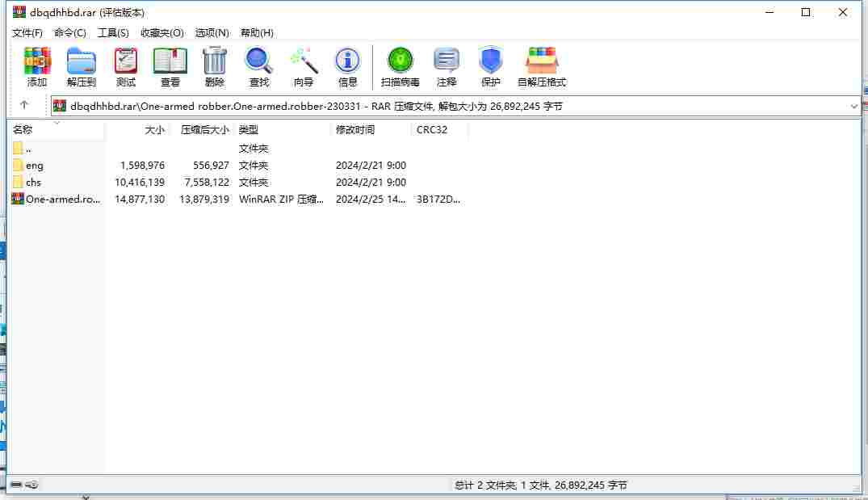Click the status bar total summary text
The width and height of the screenshot is (868, 500).
[x=541, y=485]
